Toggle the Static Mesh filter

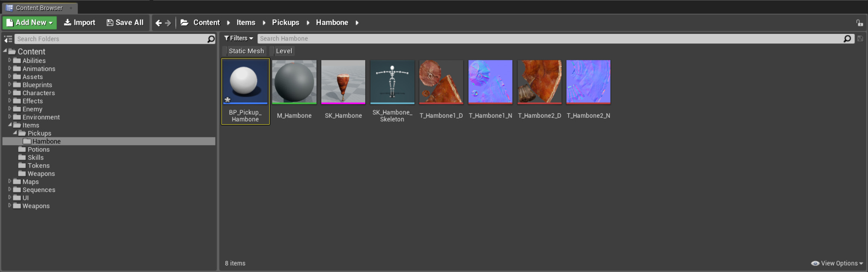tap(246, 51)
